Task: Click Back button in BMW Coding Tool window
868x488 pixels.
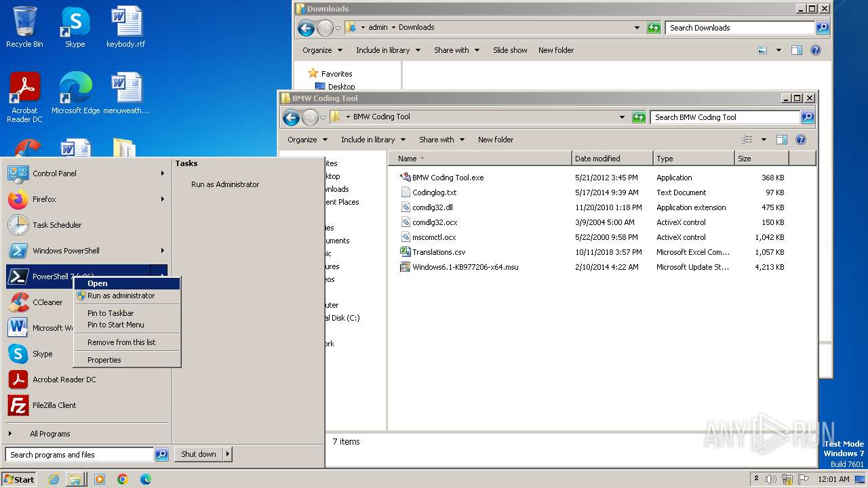Action: click(292, 117)
